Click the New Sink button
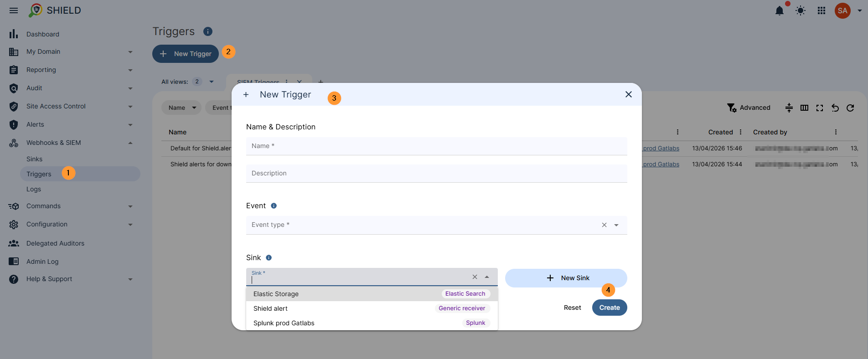The image size is (868, 359). [566, 278]
